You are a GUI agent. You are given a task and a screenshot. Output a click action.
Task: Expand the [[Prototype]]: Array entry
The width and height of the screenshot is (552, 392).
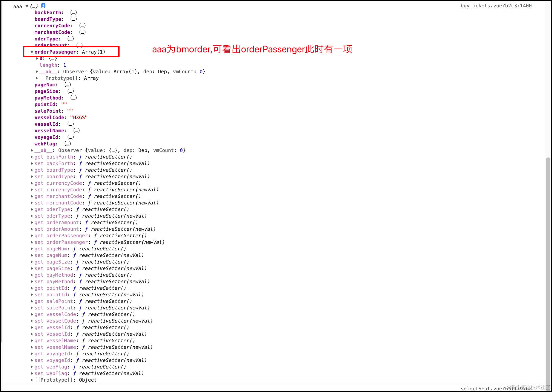pyautogui.click(x=37, y=78)
